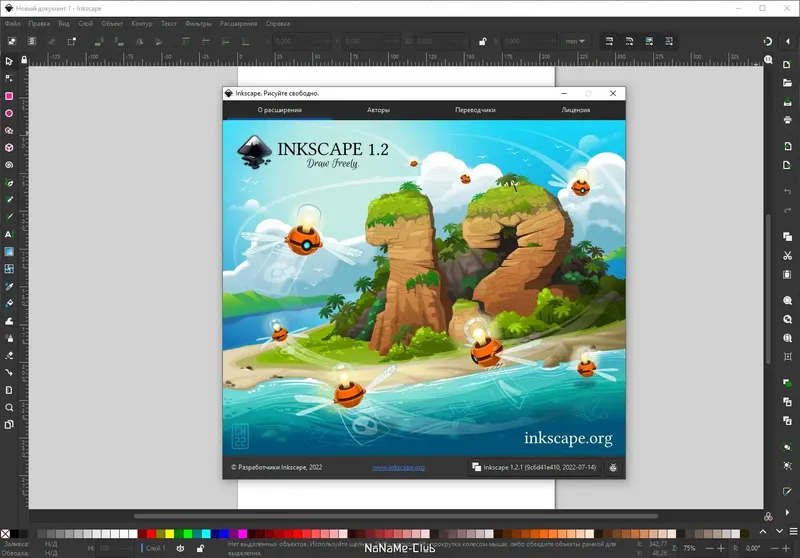Click Select All in All Layers icon
This screenshot has width=800, height=558.
click(32, 41)
